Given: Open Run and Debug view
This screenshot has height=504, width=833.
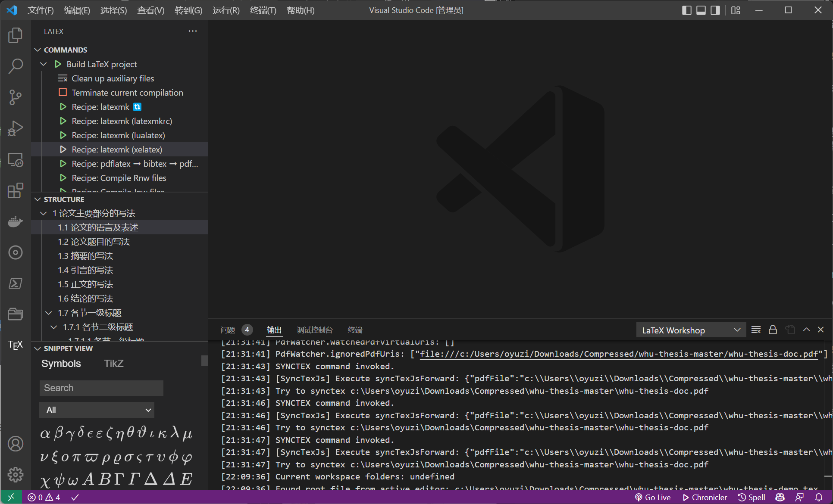Looking at the screenshot, I should click(x=16, y=128).
